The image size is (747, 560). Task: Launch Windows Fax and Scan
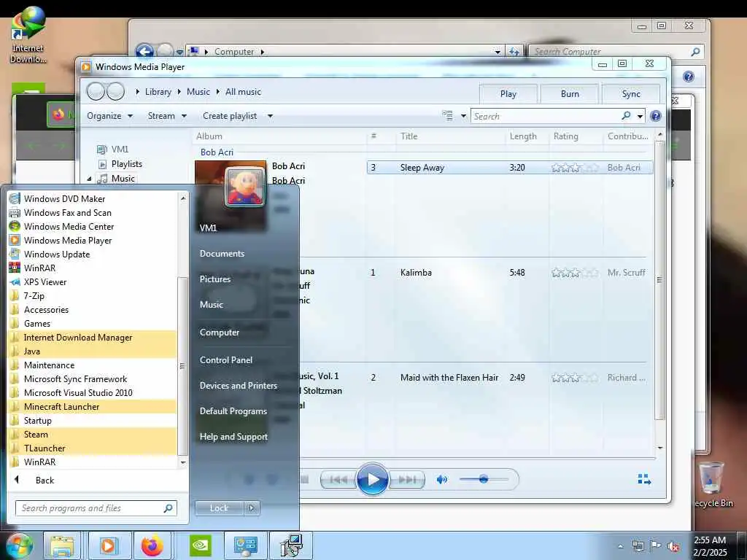[68, 213]
